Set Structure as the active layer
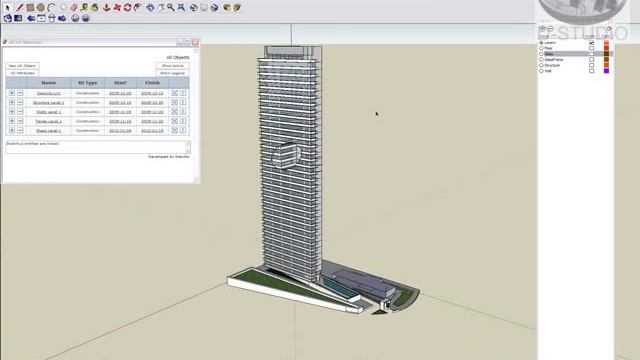This screenshot has width=640, height=360. click(541, 65)
